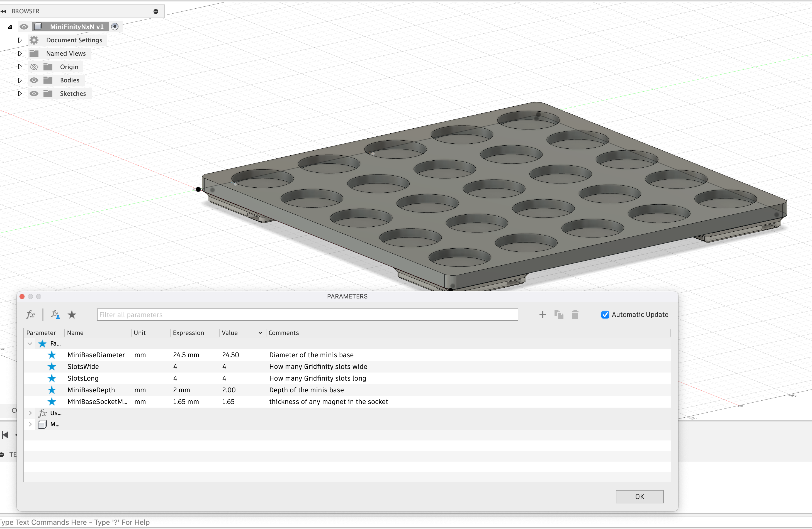Click comment 'Diameter of the minis base'
The width and height of the screenshot is (812, 529).
click(x=311, y=355)
